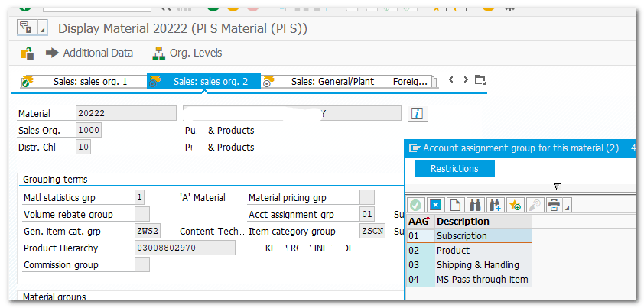Click the Find Next binoculars-plus icon
The image size is (644, 308).
click(x=494, y=205)
